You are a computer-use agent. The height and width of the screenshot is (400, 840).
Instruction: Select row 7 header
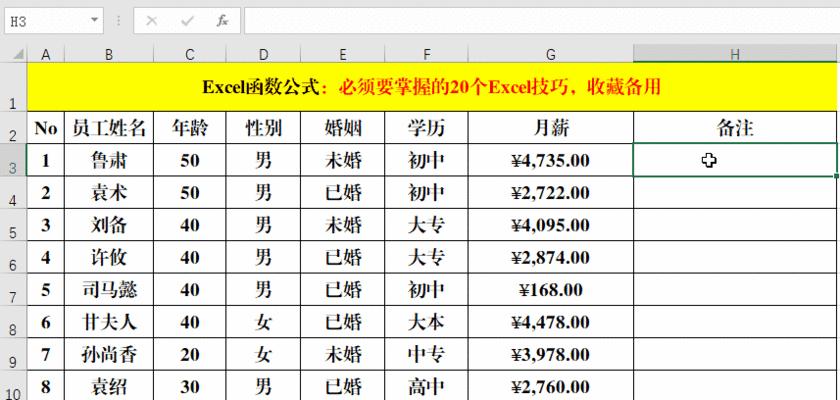[13, 290]
